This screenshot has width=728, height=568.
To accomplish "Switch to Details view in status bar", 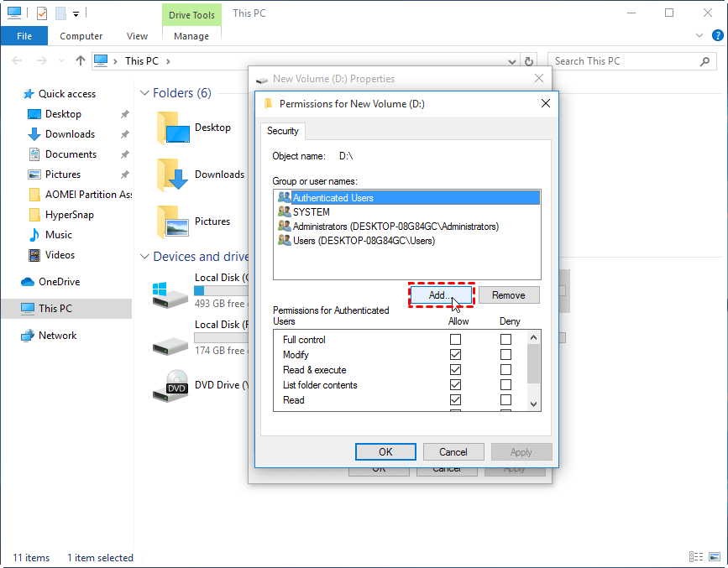I will (696, 557).
